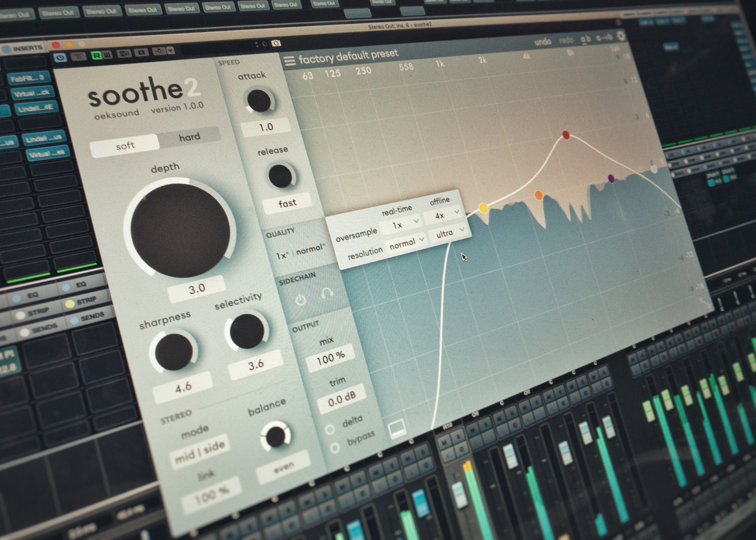Click the mix value 100 %
Image resolution: width=756 pixels, height=540 pixels.
330,358
